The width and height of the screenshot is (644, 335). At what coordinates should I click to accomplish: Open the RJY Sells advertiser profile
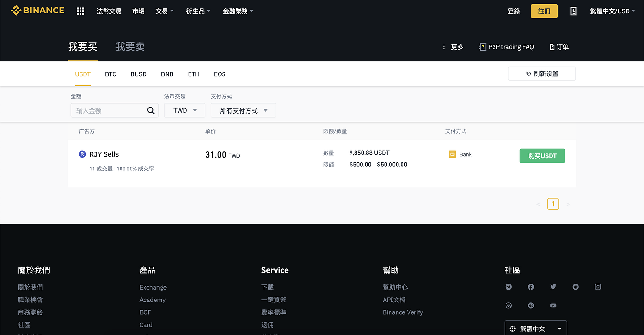104,154
